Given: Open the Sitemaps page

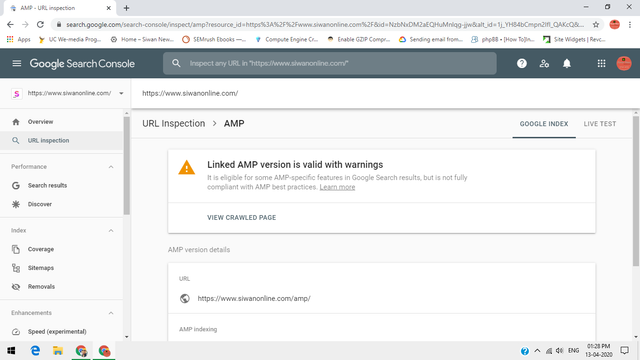Looking at the screenshot, I should [61, 268].
